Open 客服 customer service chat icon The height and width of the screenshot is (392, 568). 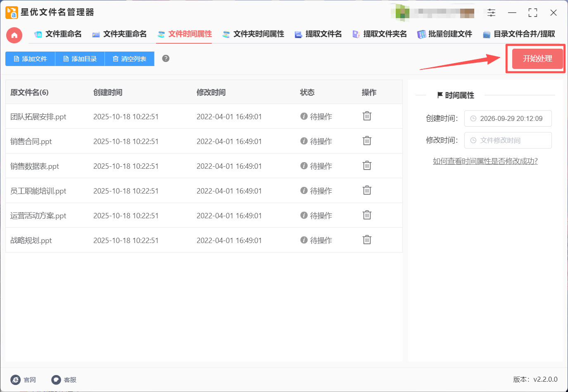pos(56,380)
